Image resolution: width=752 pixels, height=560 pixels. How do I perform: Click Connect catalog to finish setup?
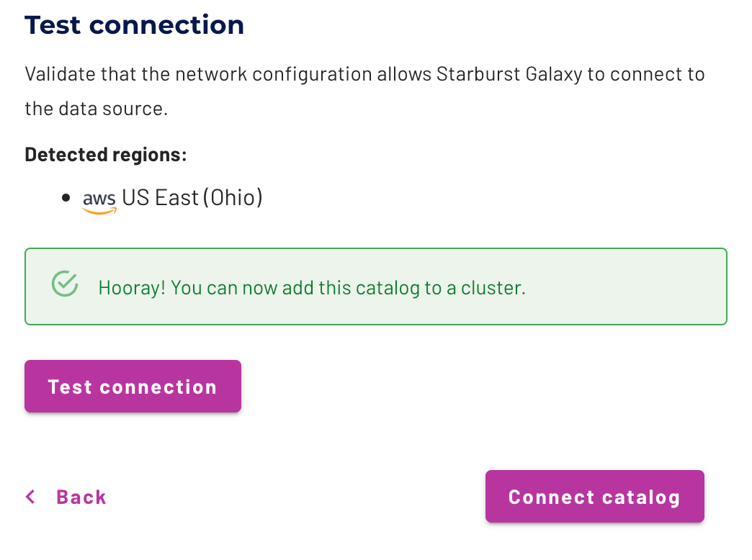pyautogui.click(x=594, y=497)
